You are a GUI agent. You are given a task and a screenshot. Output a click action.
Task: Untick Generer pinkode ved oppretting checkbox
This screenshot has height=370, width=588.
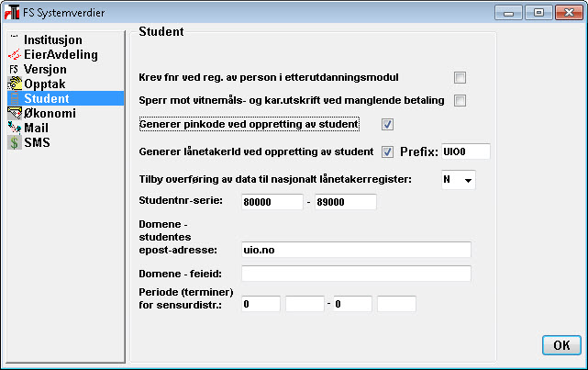tap(387, 124)
